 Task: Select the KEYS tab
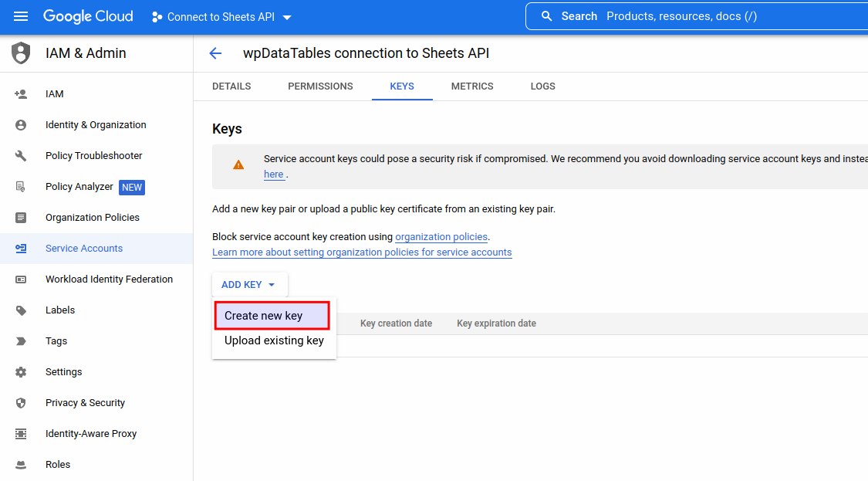(402, 86)
